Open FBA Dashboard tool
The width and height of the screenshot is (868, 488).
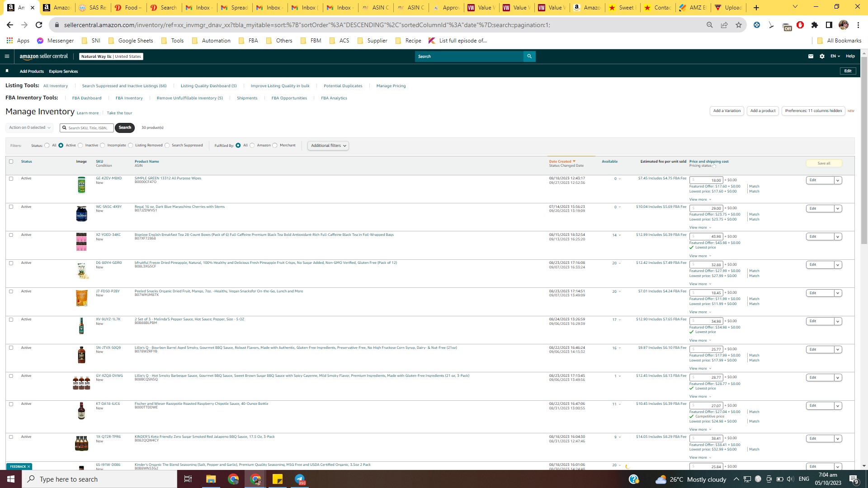tap(87, 98)
